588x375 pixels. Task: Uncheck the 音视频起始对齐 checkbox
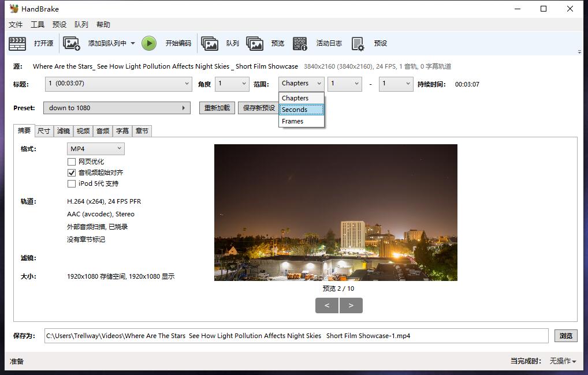pyautogui.click(x=72, y=172)
